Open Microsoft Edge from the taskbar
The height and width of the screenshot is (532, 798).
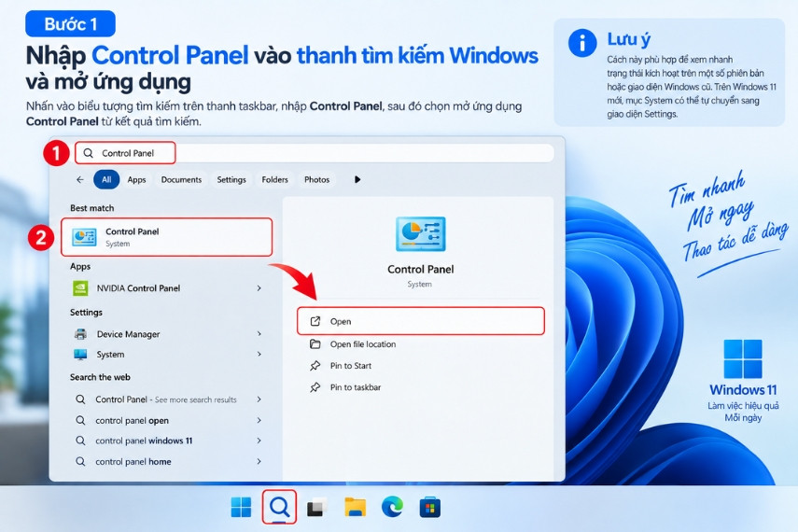pyautogui.click(x=392, y=507)
